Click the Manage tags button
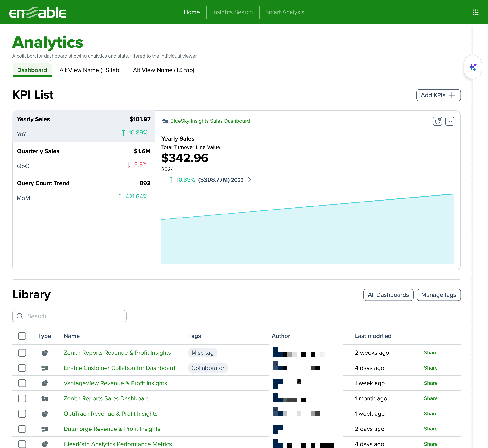 tap(438, 295)
